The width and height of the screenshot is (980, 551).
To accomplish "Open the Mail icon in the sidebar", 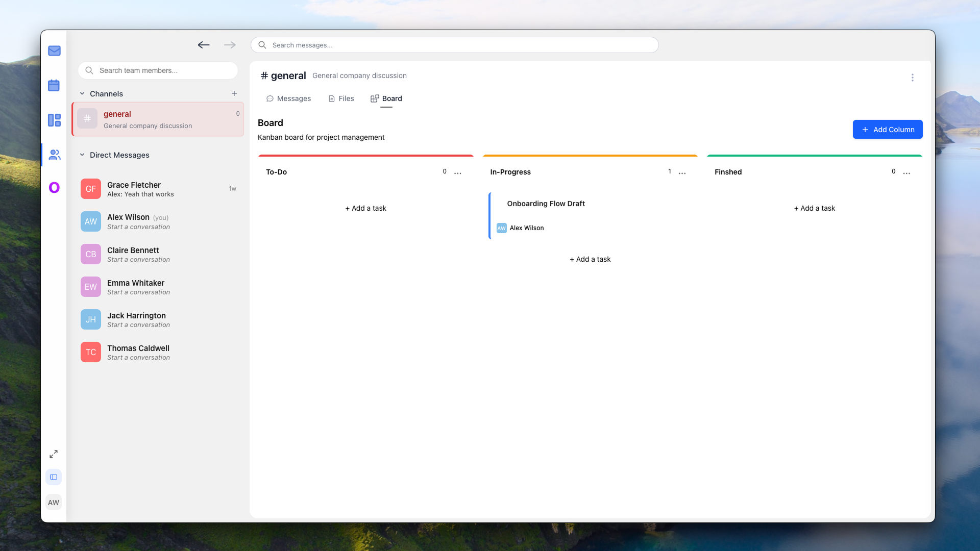I will point(54,51).
